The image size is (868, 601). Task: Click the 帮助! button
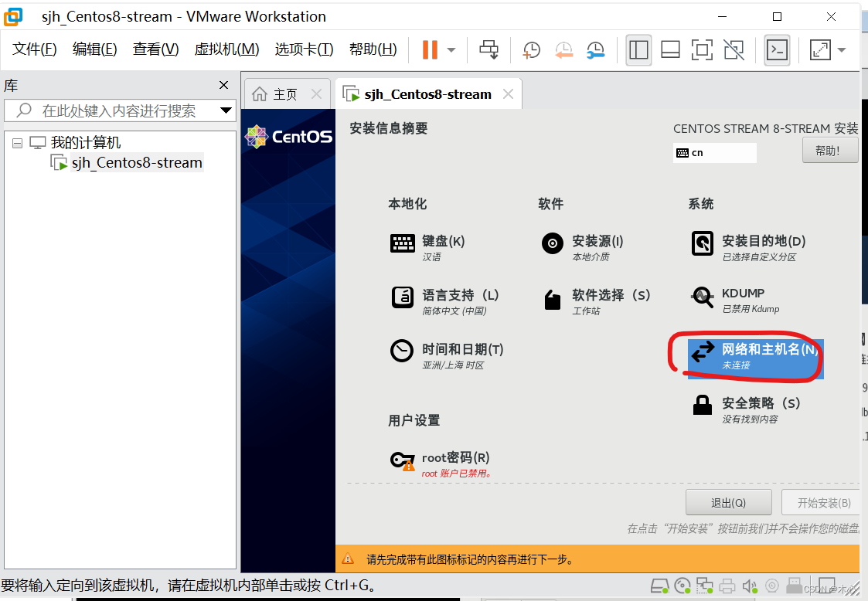(830, 151)
